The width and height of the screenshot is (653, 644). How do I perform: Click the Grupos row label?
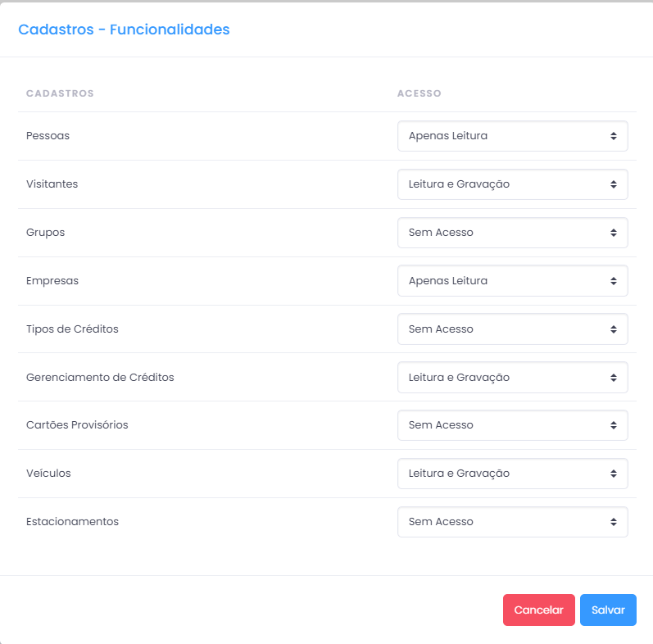click(x=45, y=233)
